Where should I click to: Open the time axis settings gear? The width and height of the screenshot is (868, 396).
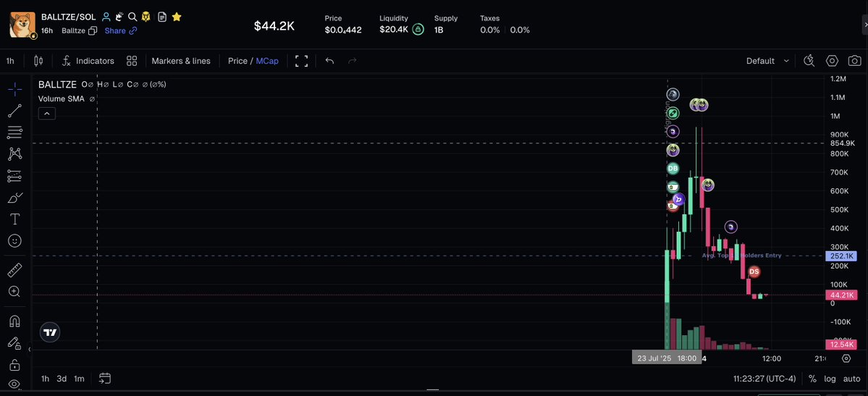click(846, 358)
